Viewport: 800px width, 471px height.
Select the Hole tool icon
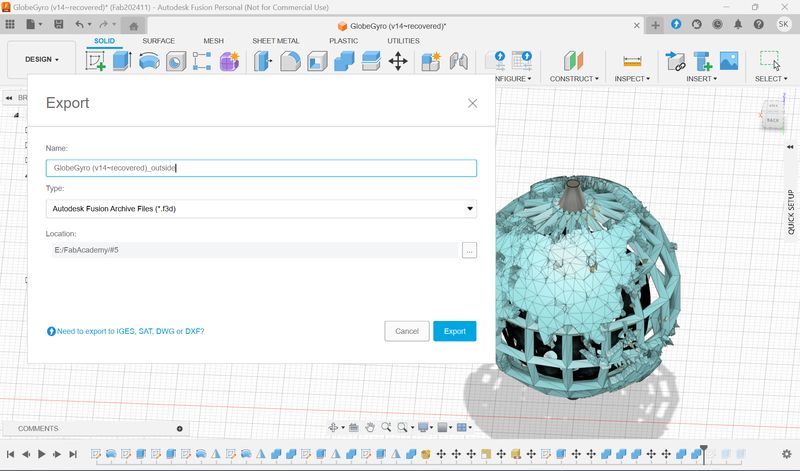(176, 62)
